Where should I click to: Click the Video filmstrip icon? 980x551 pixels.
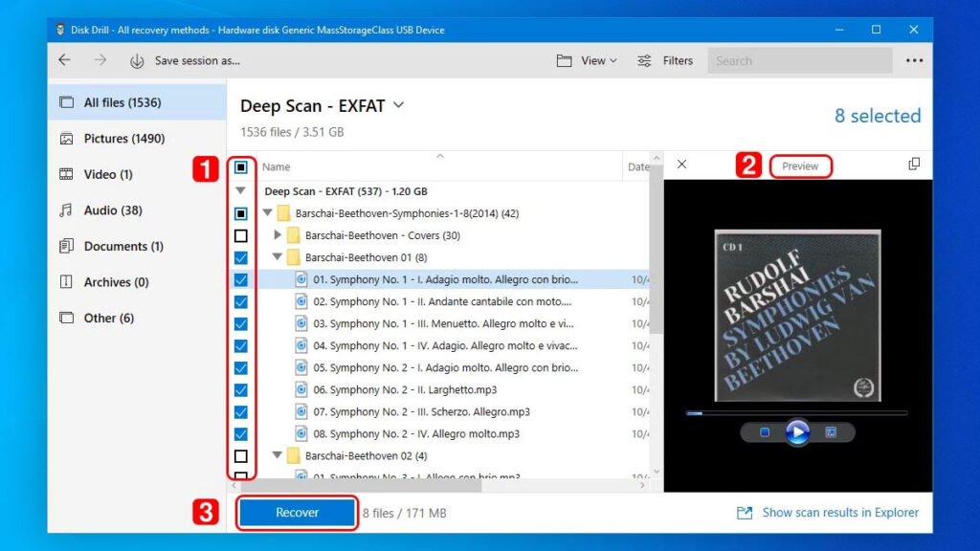[66, 174]
